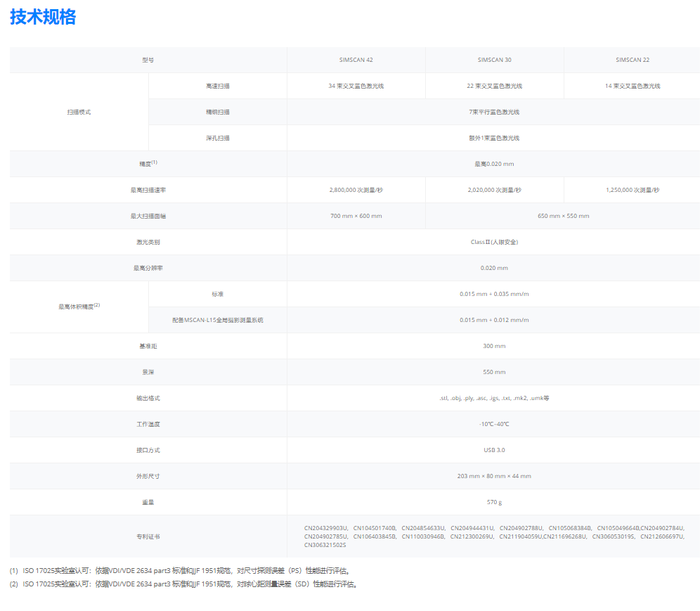700x611 pixels.
Task: Click patent number CN306321502S
Action: point(325,545)
